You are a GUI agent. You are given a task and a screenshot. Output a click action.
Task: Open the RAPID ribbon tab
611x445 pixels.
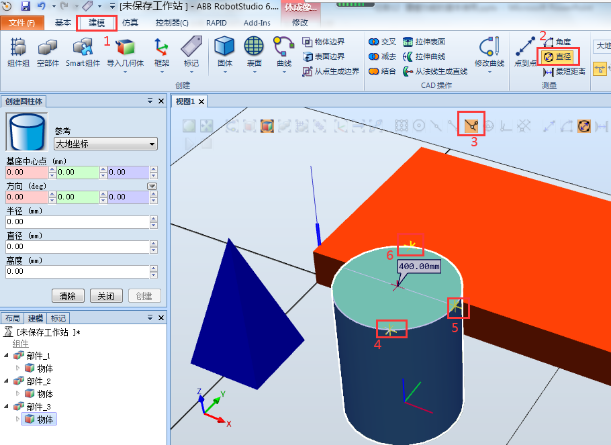click(x=216, y=21)
